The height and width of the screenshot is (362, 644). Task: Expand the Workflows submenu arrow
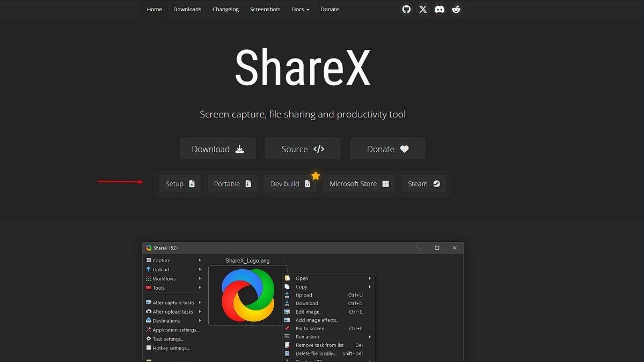pos(200,279)
